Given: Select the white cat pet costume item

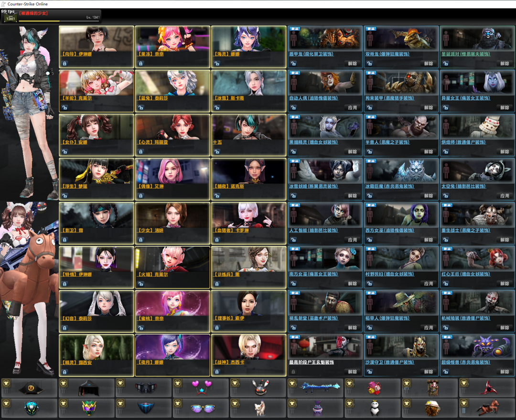Looking at the screenshot, I should point(260,409).
